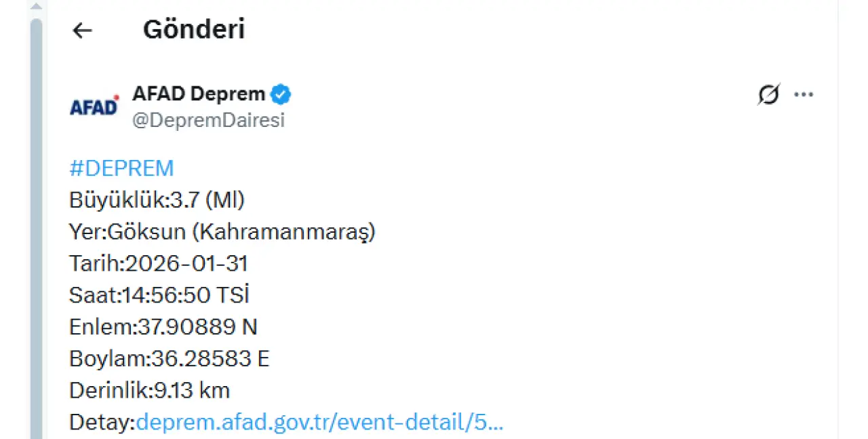Viewport: 868px width, 439px height.
Task: Click the Büyüklük:3.7 (Ml) line
Action: point(157,200)
